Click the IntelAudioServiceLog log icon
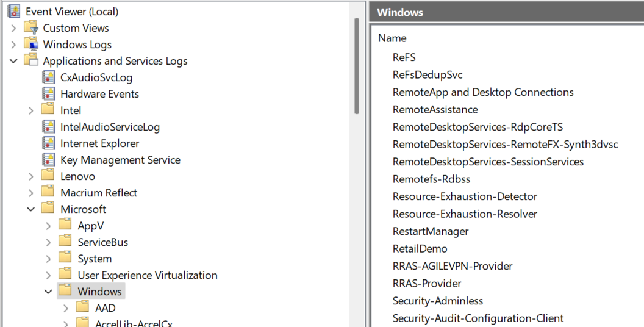This screenshot has width=644, height=327. click(48, 126)
